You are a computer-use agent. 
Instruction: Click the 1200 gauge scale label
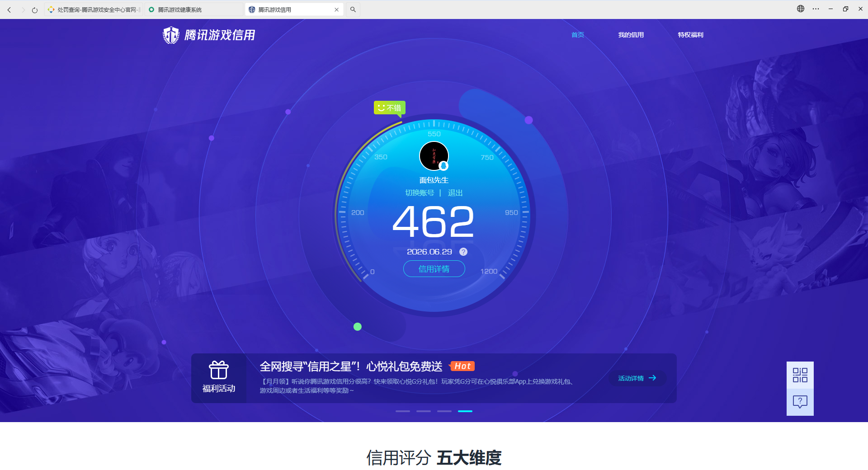point(489,271)
